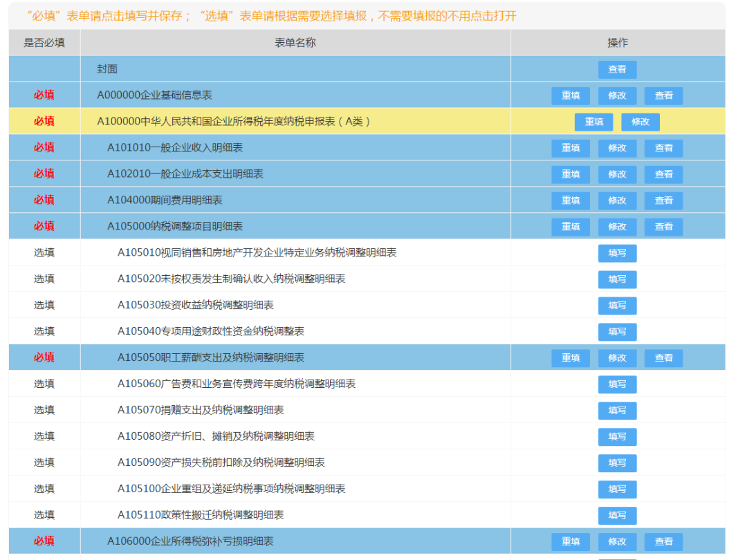Select the 封面 form name
This screenshot has width=747, height=560.
click(x=107, y=69)
